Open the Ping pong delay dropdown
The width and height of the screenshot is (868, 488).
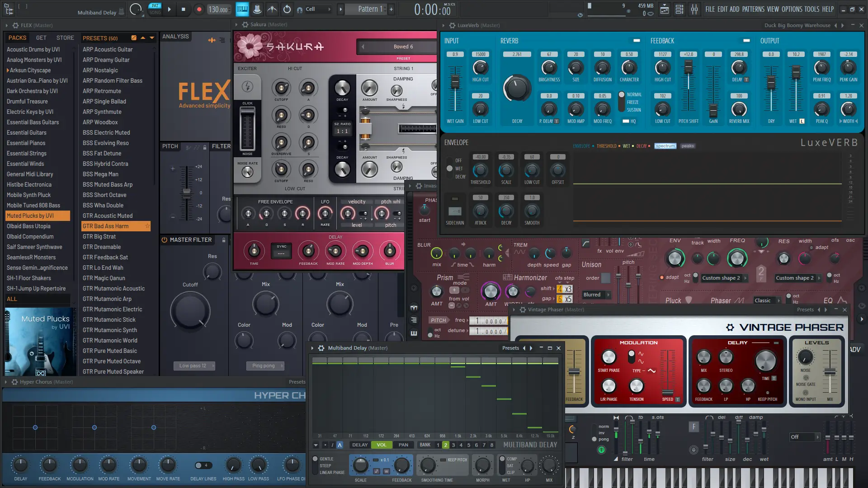coord(265,366)
